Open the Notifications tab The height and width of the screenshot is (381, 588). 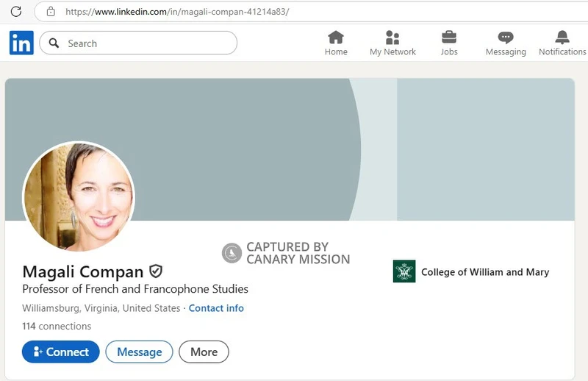click(x=562, y=43)
